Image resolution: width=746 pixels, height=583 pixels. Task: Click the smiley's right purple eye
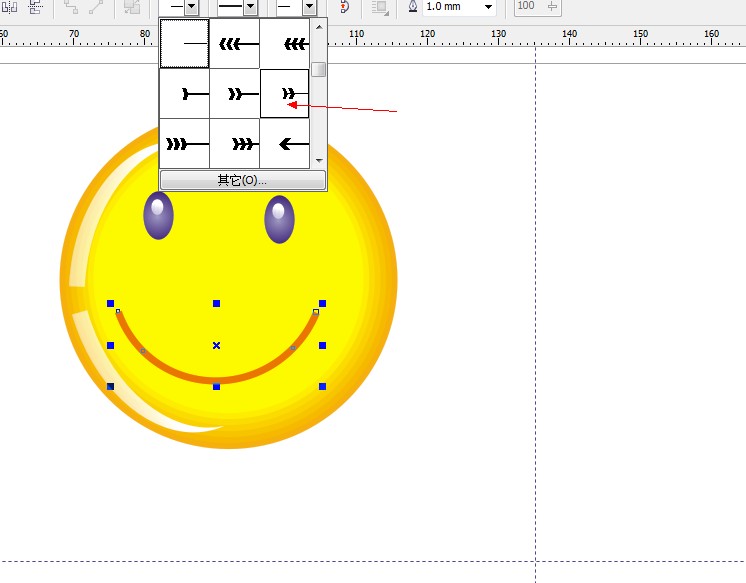pos(279,220)
